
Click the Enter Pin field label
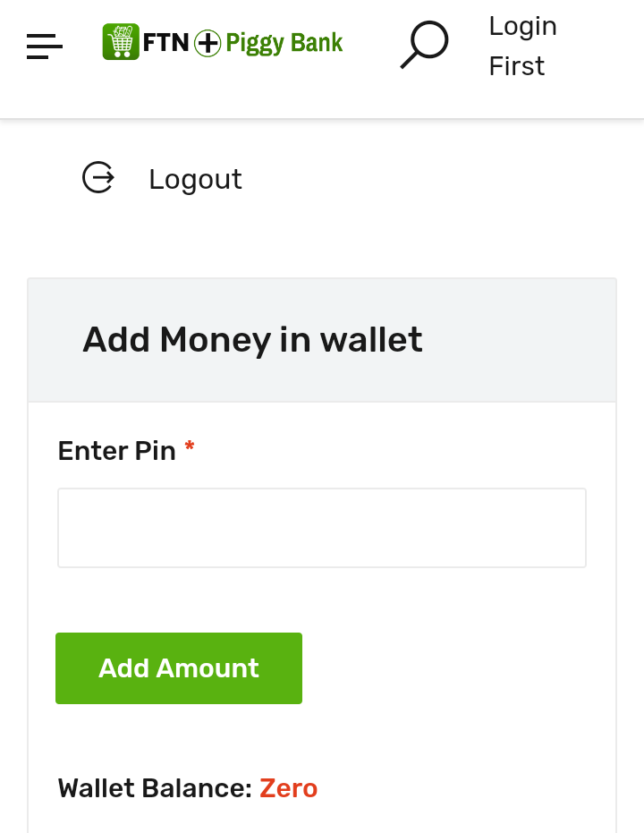(116, 451)
